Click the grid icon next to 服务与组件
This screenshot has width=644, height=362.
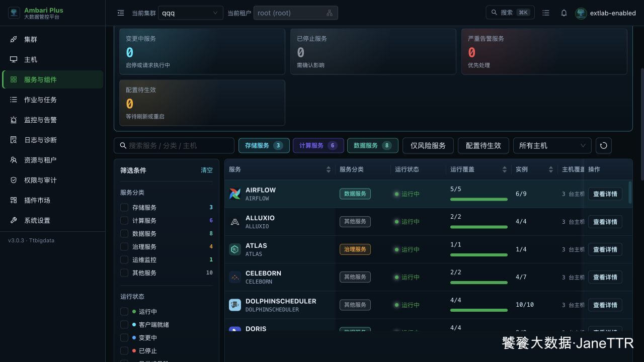(x=14, y=79)
